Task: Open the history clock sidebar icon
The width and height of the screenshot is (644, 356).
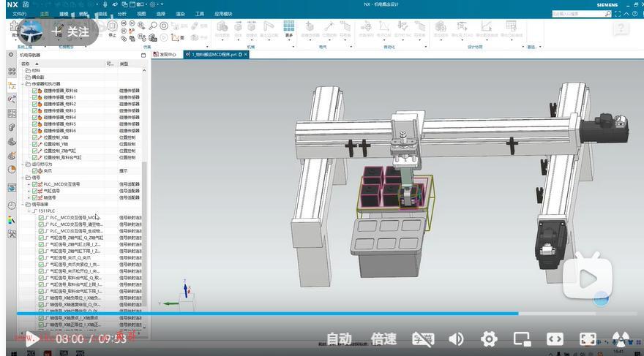Action: coord(12,205)
